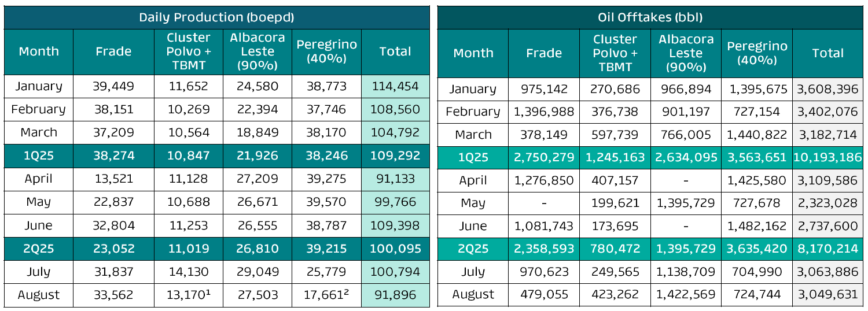
Task: Click July Albacora Leste offtake 1,138,709
Action: click(686, 272)
